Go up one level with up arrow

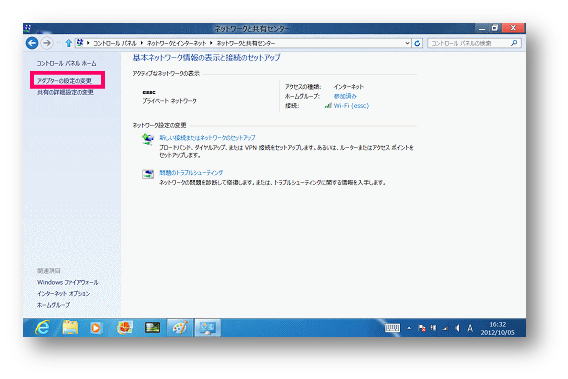68,43
